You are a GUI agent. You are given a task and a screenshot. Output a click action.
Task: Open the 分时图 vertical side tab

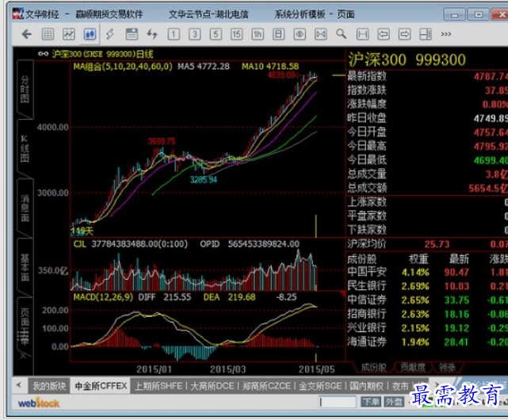pos(25,89)
